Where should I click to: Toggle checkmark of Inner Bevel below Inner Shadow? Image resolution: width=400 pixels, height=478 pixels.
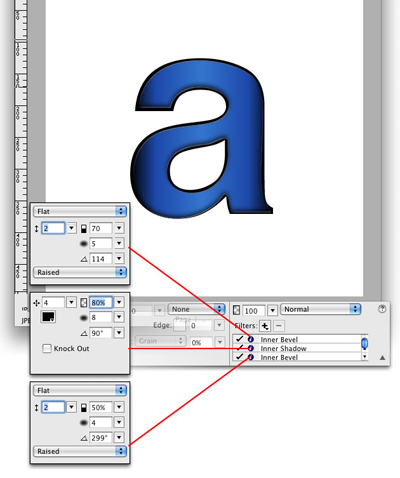[239, 356]
